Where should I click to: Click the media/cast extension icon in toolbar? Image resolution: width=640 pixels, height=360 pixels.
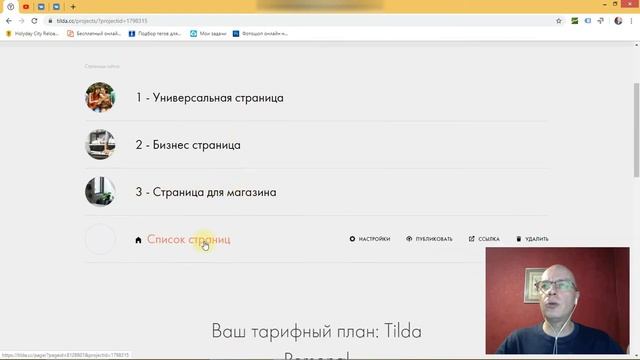600,21
